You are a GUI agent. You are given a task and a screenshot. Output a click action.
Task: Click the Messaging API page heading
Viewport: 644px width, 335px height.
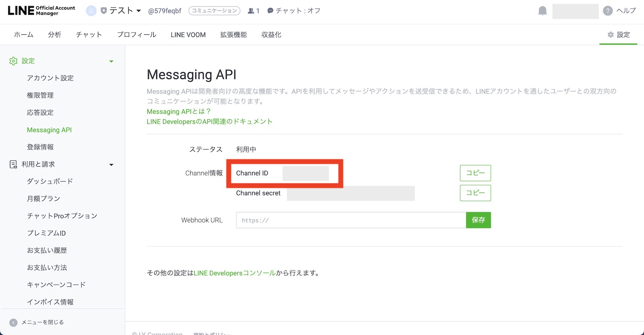(x=191, y=74)
